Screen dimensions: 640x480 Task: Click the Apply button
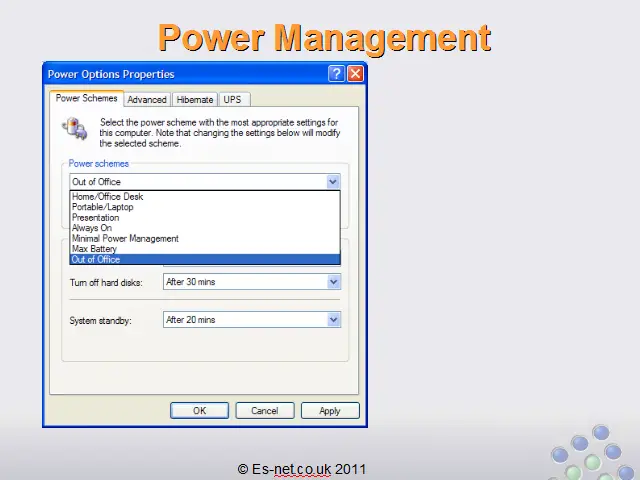point(330,411)
